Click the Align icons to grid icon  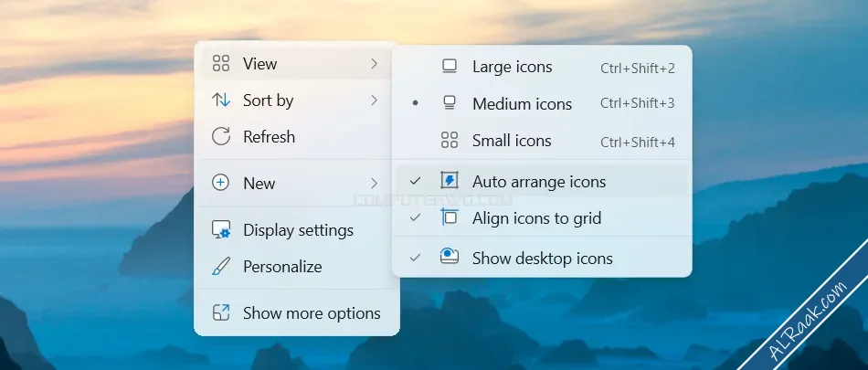coord(449,217)
